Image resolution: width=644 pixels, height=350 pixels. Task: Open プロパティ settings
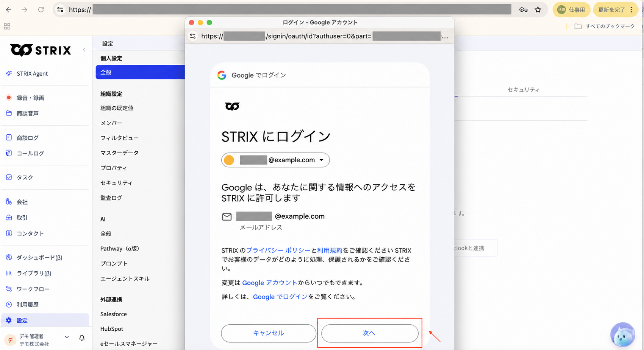pyautogui.click(x=114, y=168)
